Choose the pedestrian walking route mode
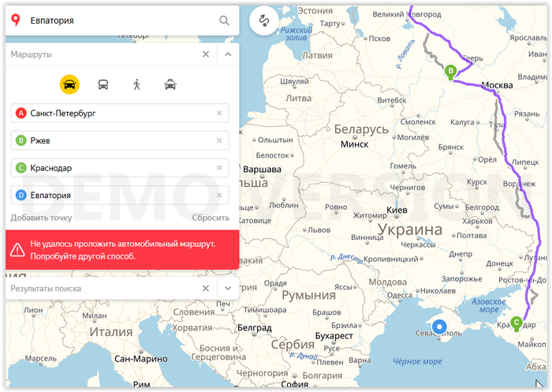 (136, 84)
